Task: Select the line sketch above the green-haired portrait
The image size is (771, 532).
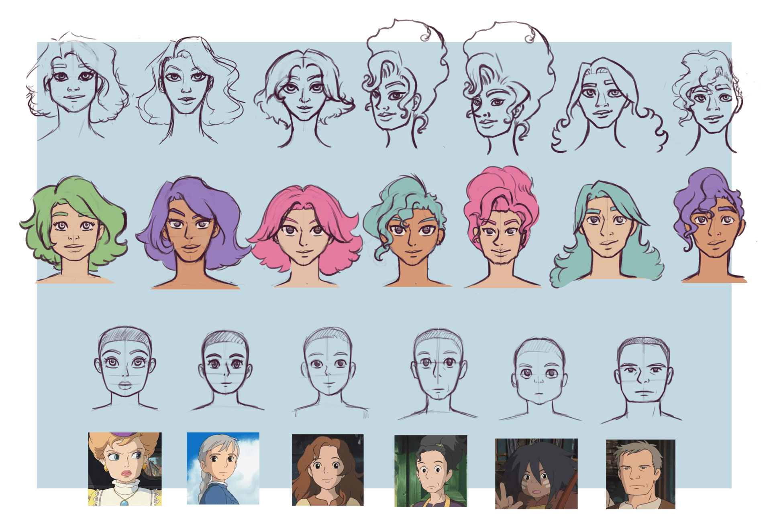Action: click(77, 85)
